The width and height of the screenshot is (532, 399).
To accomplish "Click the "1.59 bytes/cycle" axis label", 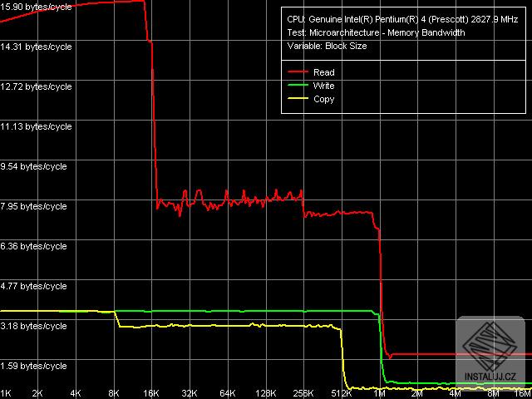I will (x=33, y=366).
